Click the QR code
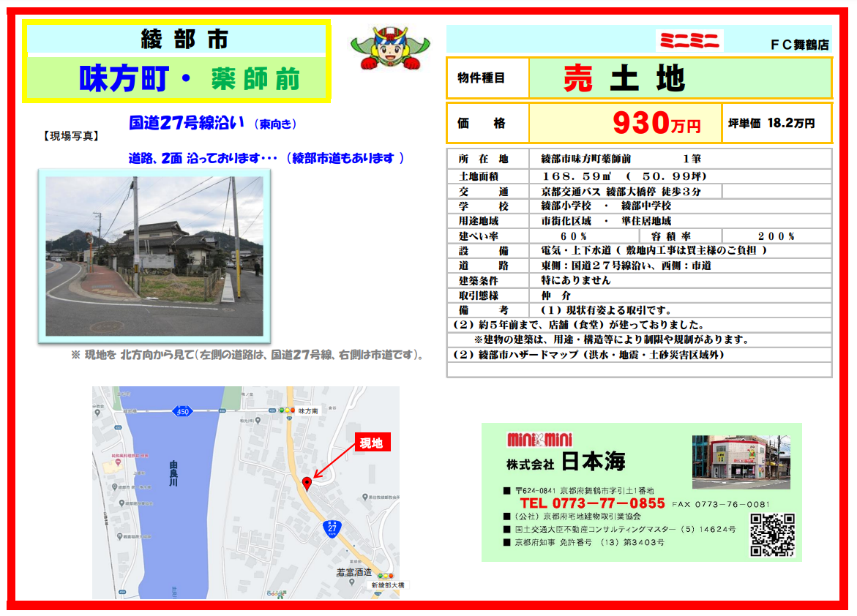The width and height of the screenshot is (857, 616). [x=772, y=535]
